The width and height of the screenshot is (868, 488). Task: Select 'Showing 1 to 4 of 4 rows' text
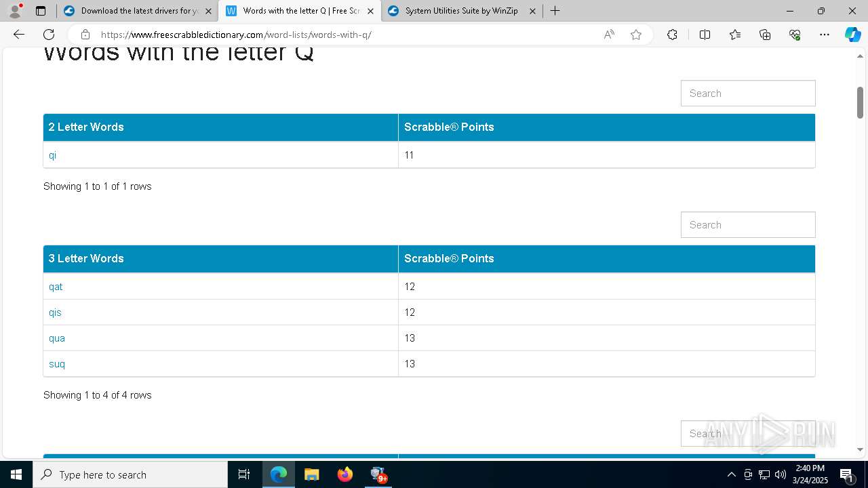click(x=98, y=395)
